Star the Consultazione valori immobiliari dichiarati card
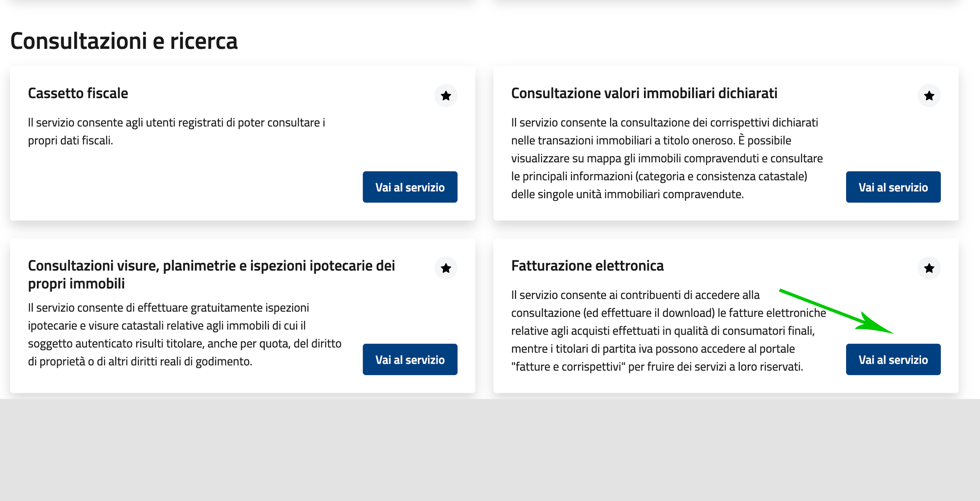980x501 pixels. pyautogui.click(x=929, y=95)
